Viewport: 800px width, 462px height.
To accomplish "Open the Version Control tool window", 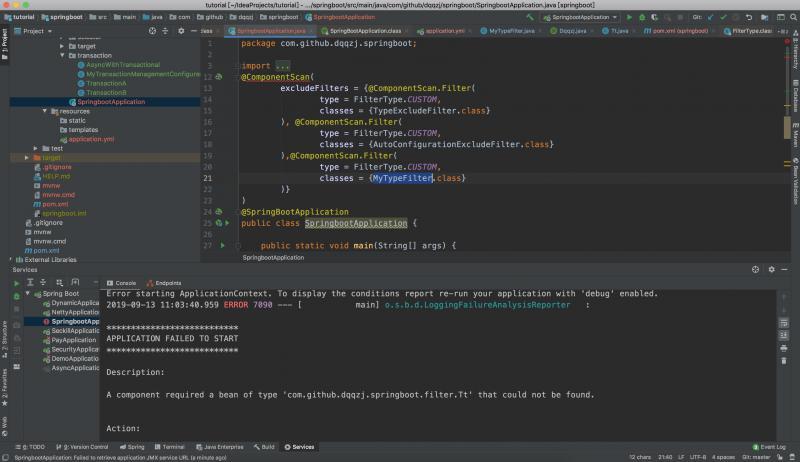I will point(82,447).
